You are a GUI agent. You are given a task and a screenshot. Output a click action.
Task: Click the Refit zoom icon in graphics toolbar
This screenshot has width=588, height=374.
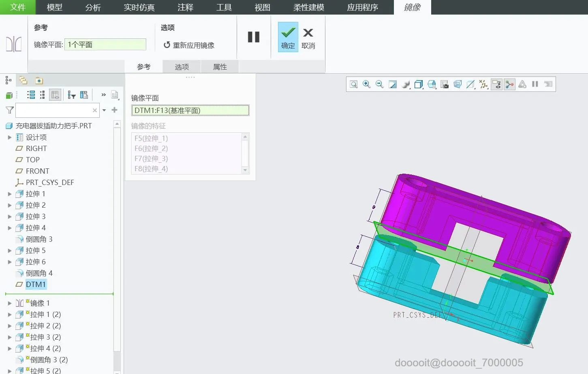(x=354, y=84)
